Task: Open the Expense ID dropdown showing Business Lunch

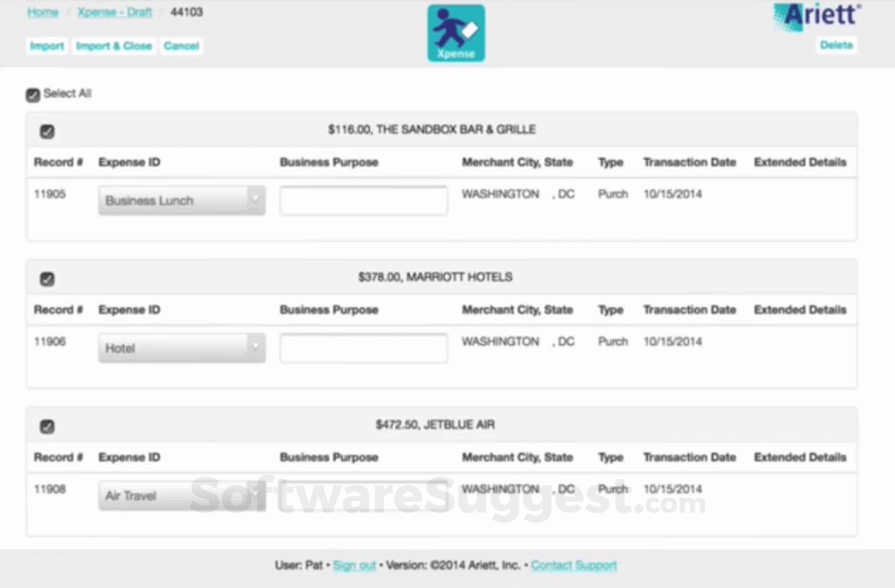Action: 181,199
